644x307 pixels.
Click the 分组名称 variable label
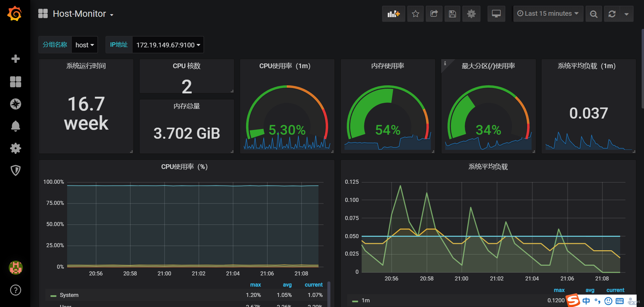[55, 45]
